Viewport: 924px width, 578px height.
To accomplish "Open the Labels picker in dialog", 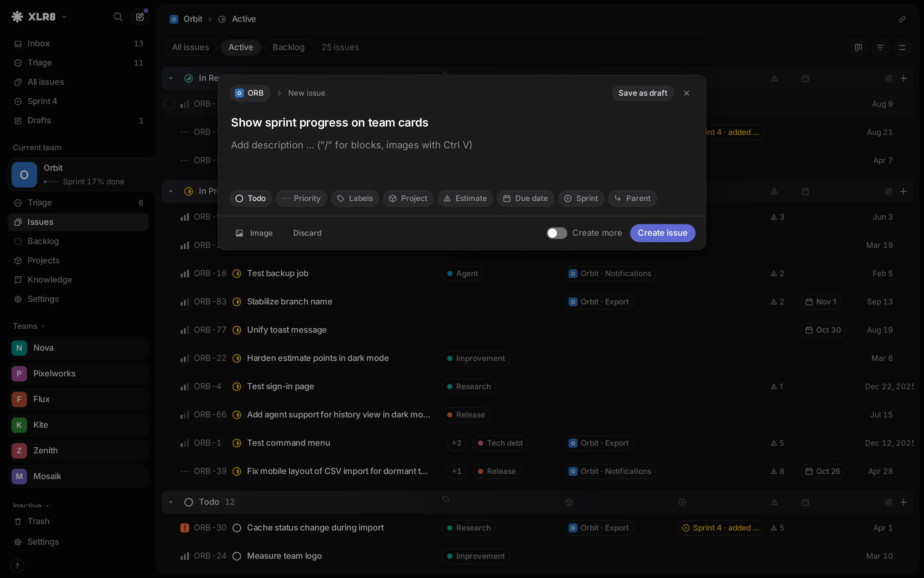I will point(355,198).
